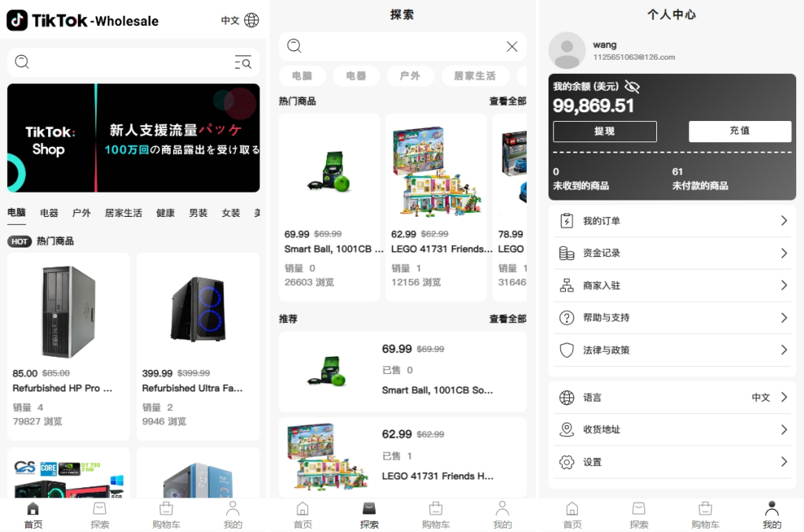The height and width of the screenshot is (532, 804).
Task: Open the 中文 language switcher in header
Action: (x=230, y=20)
